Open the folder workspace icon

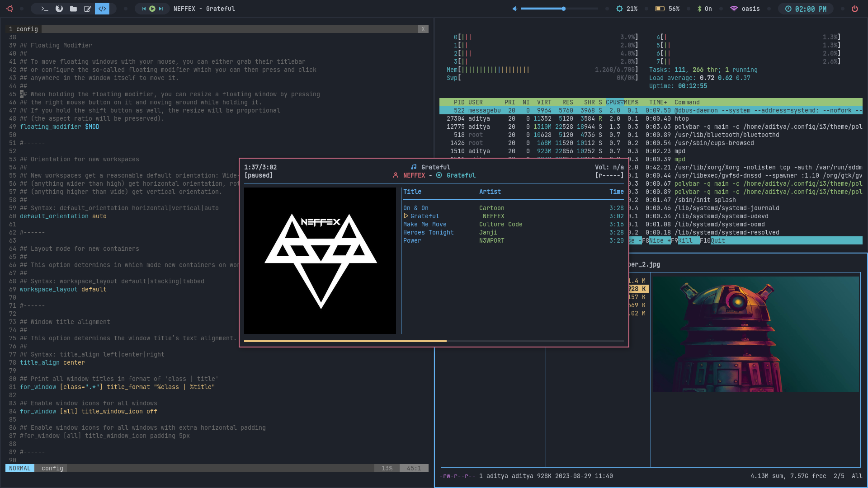[x=73, y=9]
